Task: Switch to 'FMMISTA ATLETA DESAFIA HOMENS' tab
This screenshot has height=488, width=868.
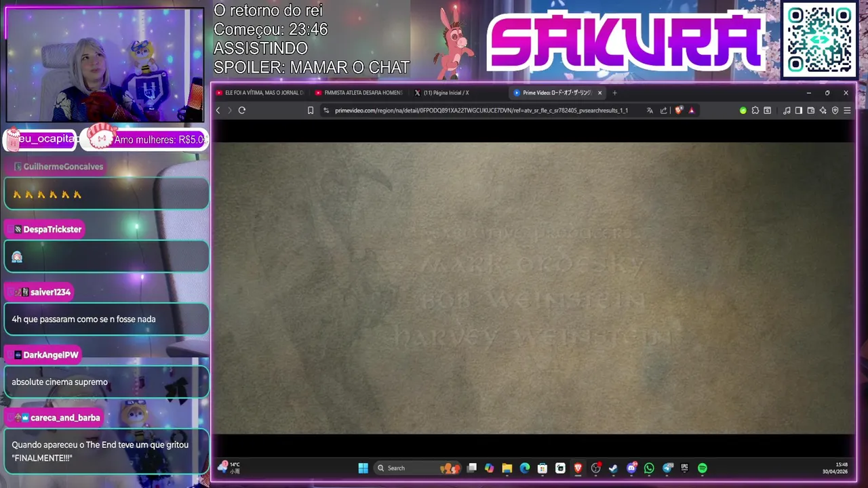Action: (x=359, y=93)
